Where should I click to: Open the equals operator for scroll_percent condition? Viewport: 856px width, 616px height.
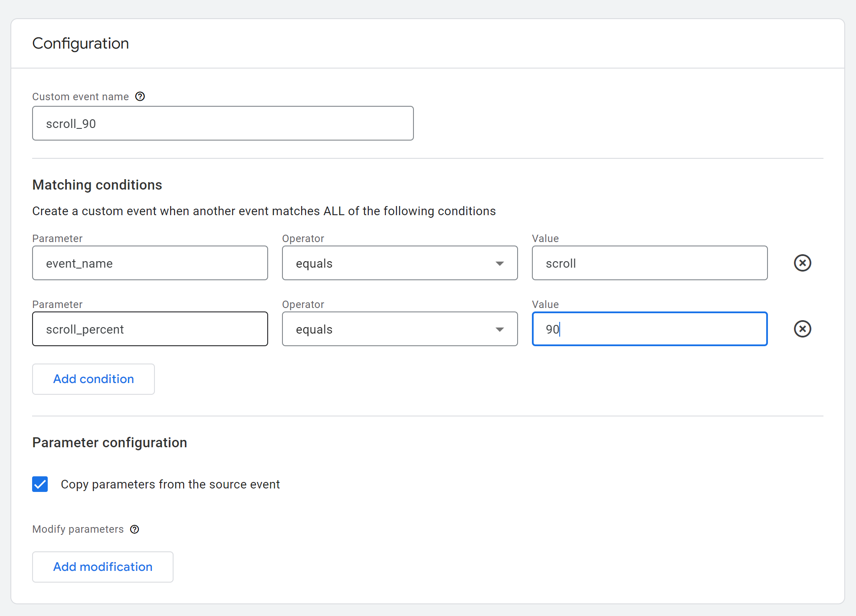pos(390,329)
